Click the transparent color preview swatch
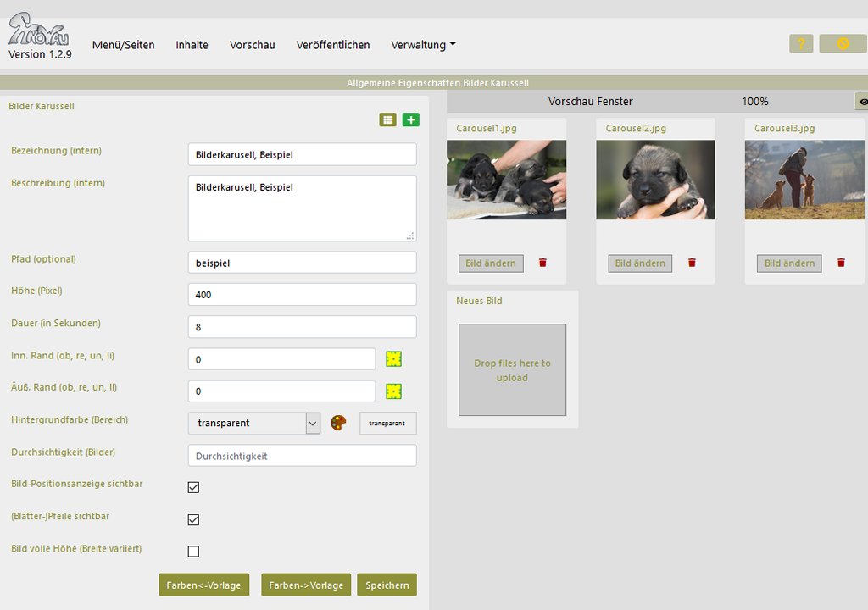The width and height of the screenshot is (868, 610). coord(388,423)
